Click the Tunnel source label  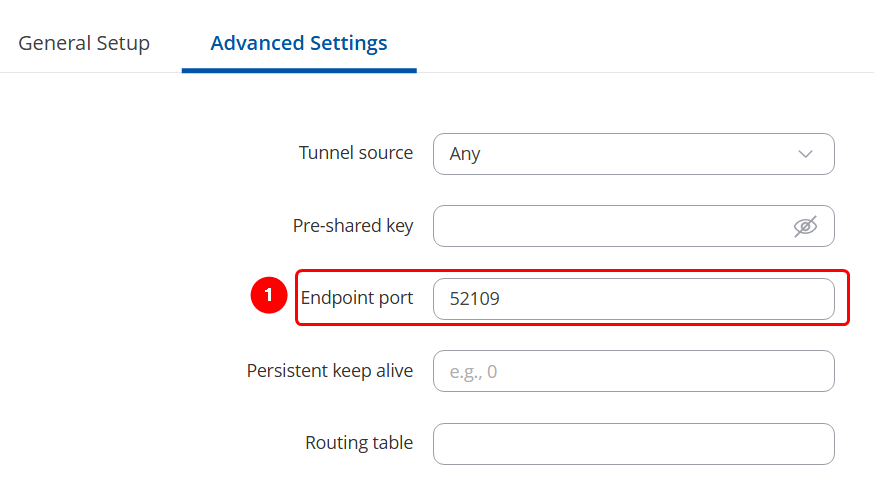[355, 153]
